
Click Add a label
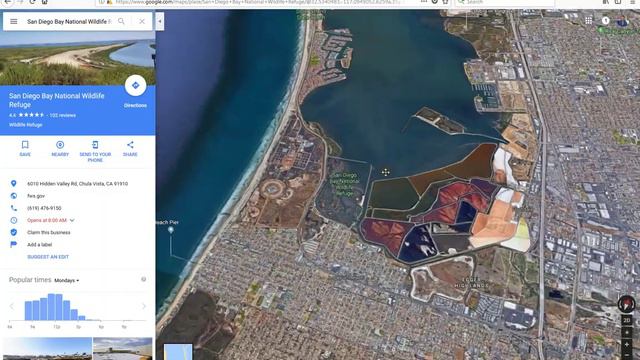pyautogui.click(x=40, y=245)
